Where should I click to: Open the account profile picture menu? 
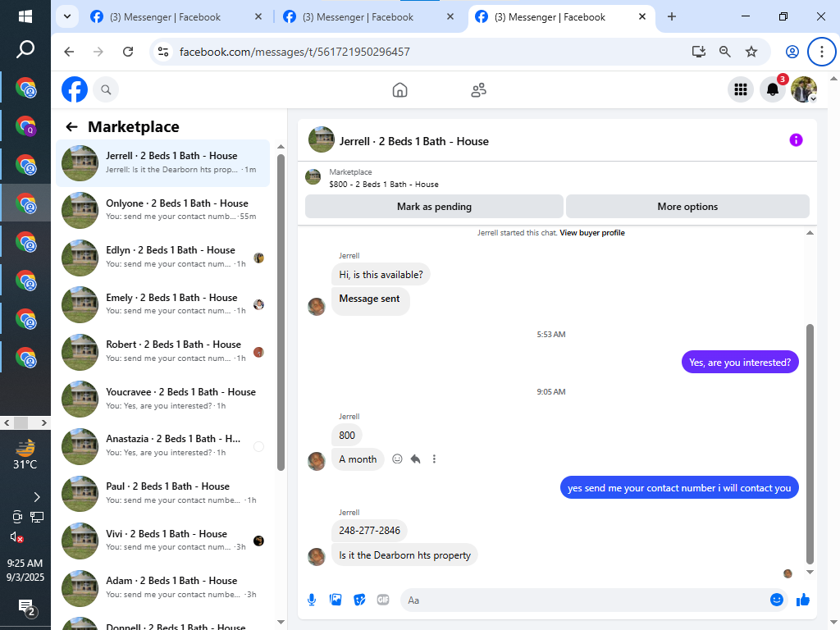(804, 89)
